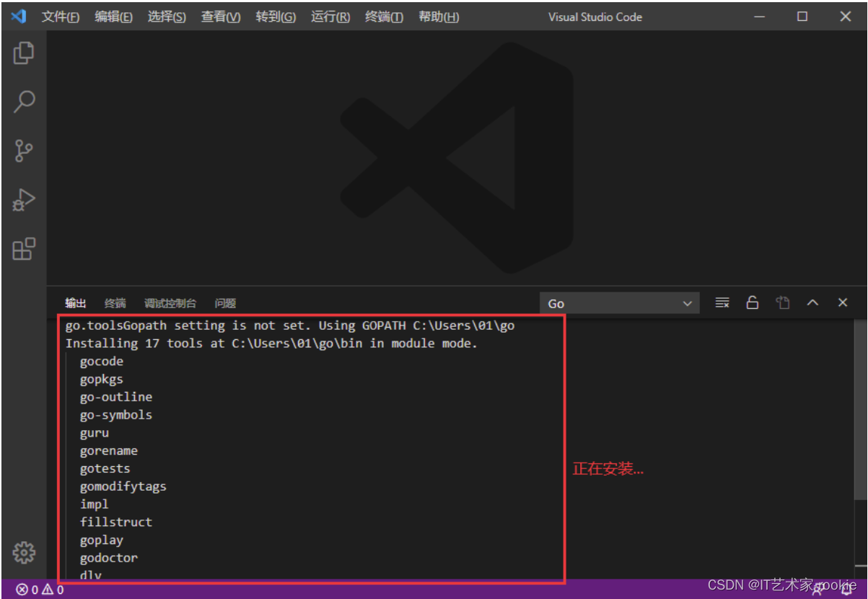Clear the output panel contents

[x=722, y=303]
